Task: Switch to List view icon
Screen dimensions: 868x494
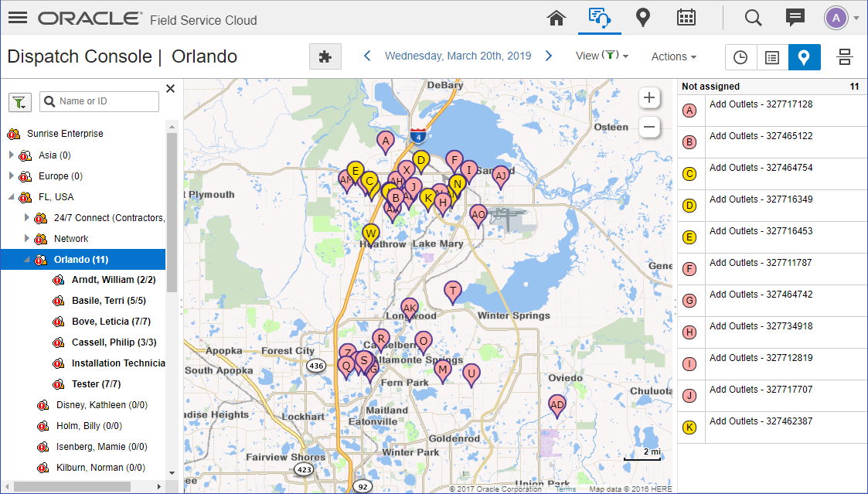Action: click(x=772, y=57)
